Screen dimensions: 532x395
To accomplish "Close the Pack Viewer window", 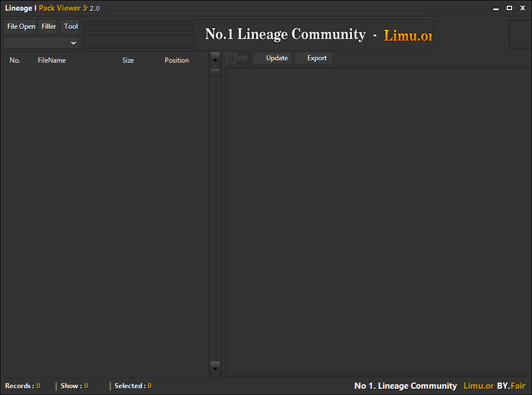I will (522, 8).
